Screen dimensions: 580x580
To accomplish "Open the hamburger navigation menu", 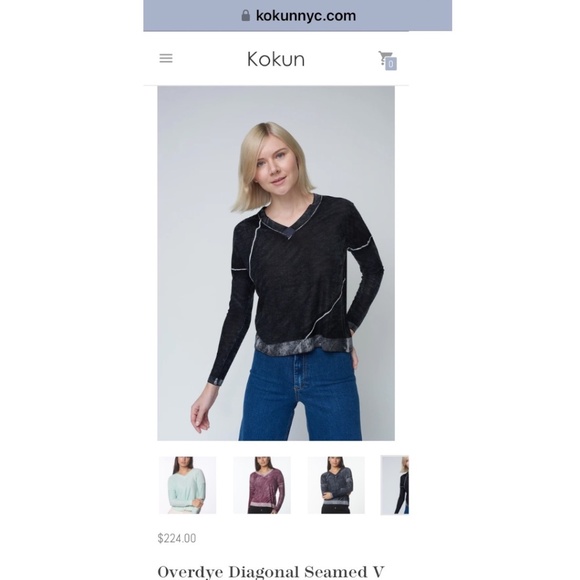I will (x=166, y=58).
